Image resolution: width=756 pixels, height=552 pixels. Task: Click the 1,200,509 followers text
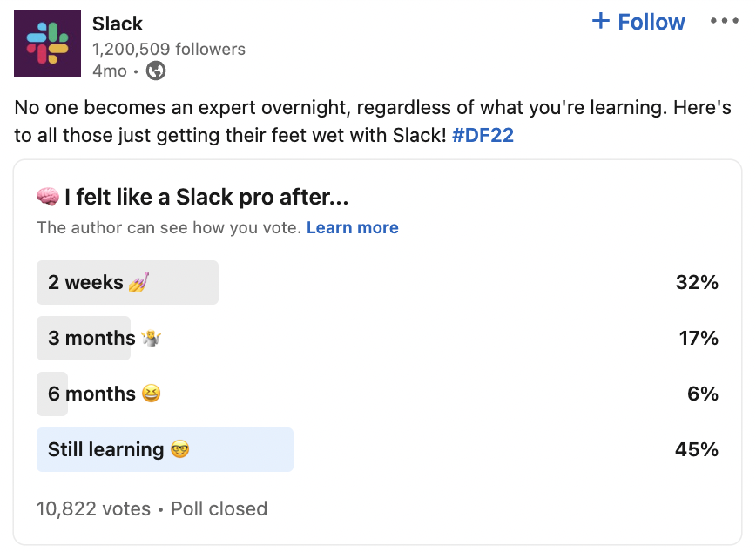(169, 49)
